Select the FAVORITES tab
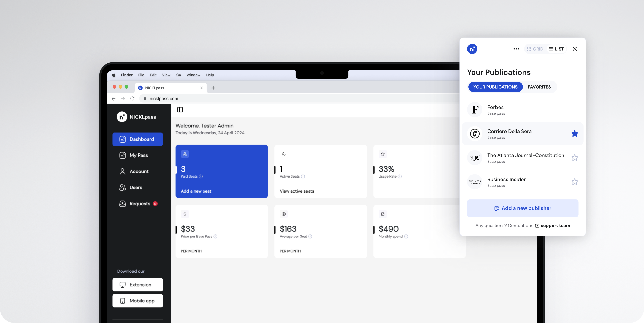 coord(539,87)
